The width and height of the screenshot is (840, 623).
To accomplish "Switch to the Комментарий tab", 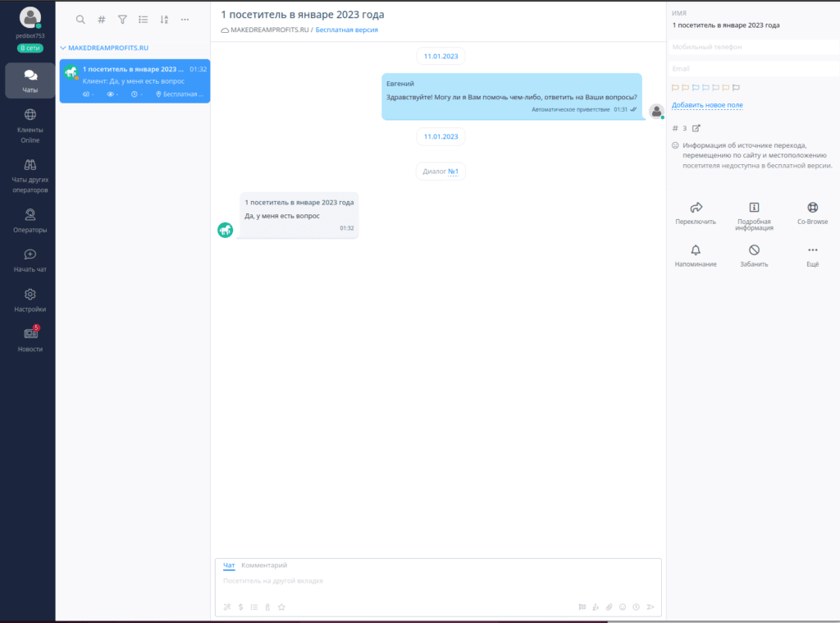I will [264, 566].
